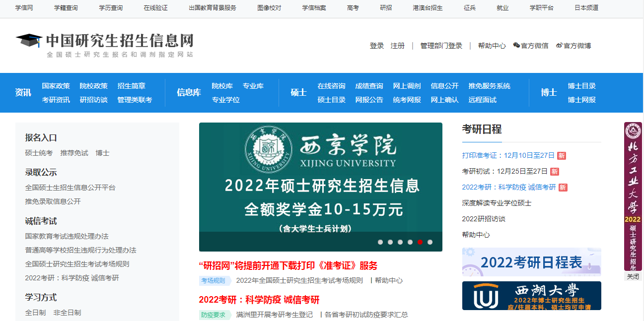This screenshot has width=644, height=321.
Task: Click the 登录 login link
Action: pyautogui.click(x=377, y=46)
